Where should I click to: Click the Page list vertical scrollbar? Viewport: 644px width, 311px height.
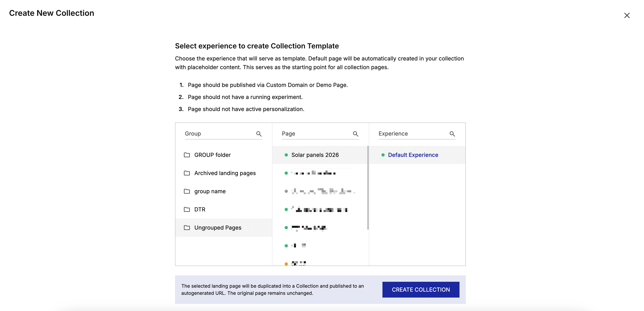click(x=368, y=188)
